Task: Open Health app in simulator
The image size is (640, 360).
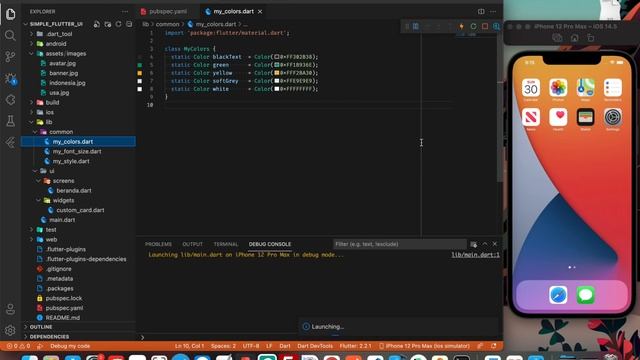Action: (x=558, y=118)
